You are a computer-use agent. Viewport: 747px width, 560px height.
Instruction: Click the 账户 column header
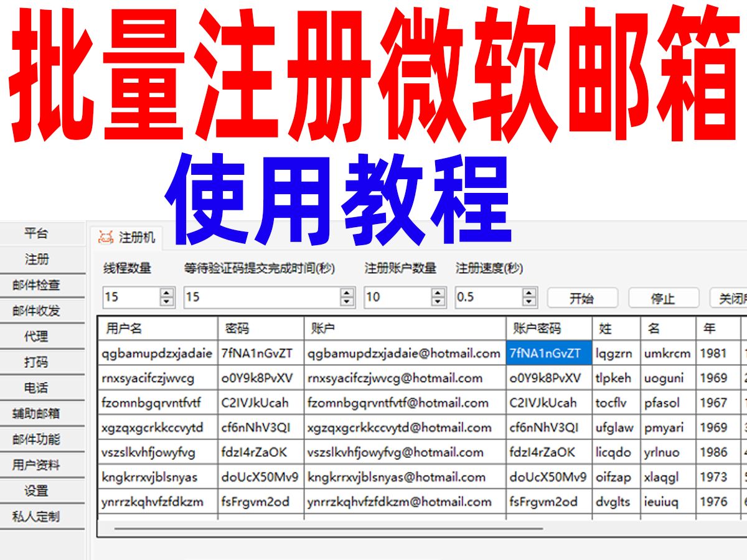tap(405, 328)
